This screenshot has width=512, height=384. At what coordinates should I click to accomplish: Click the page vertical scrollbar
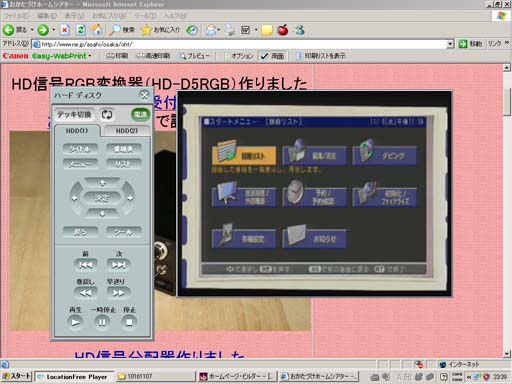pyautogui.click(x=507, y=211)
